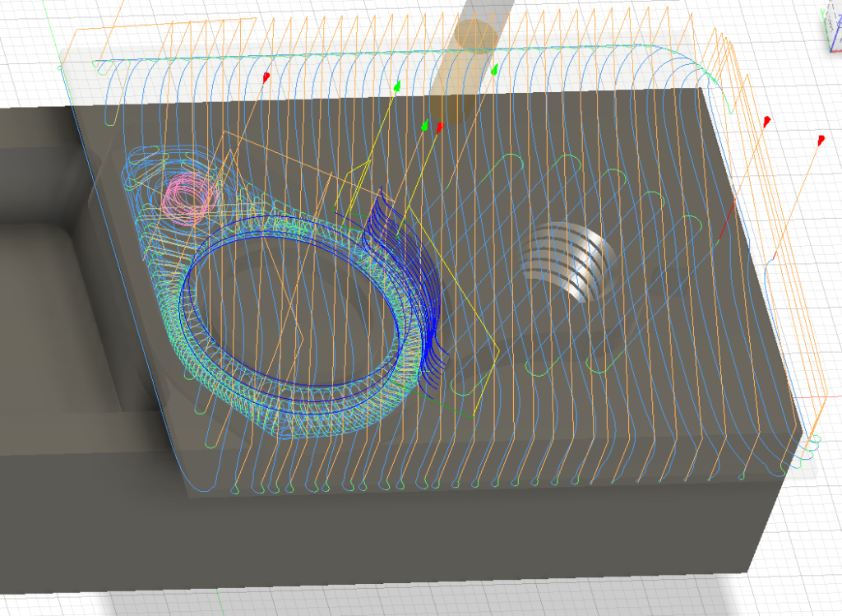Select the rightmost red toolpath marker
Screen dimensions: 842x616
[x=821, y=140]
